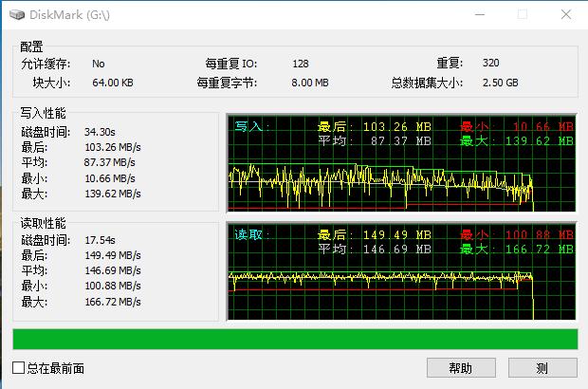
Task: Click the 允许缓存 value No
Action: click(99, 64)
